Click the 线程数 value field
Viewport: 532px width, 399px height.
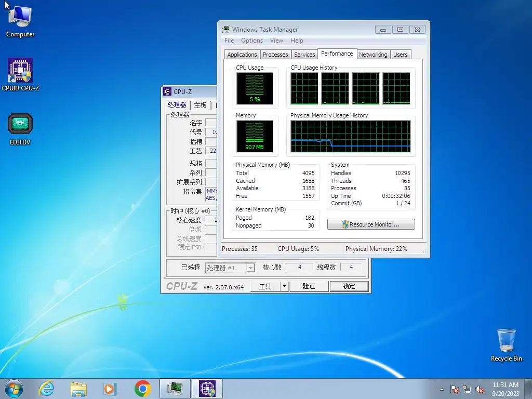tap(351, 268)
